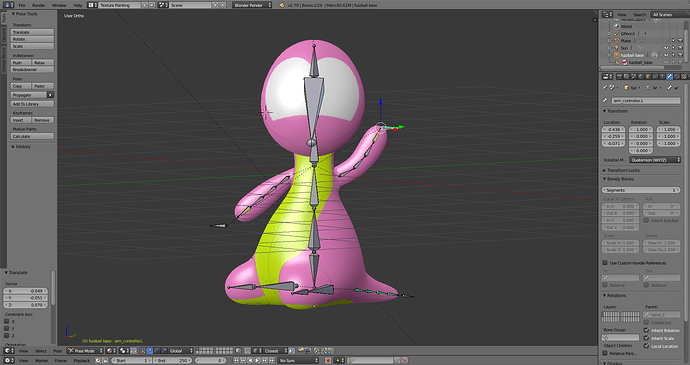
Task: Enable Use Custom Handle References checkbox
Action: tap(605, 263)
